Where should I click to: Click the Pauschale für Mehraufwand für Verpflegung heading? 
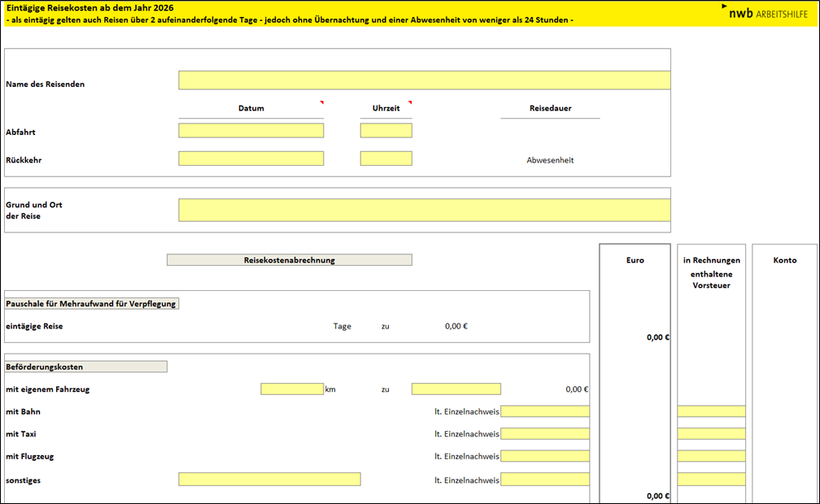(91, 303)
